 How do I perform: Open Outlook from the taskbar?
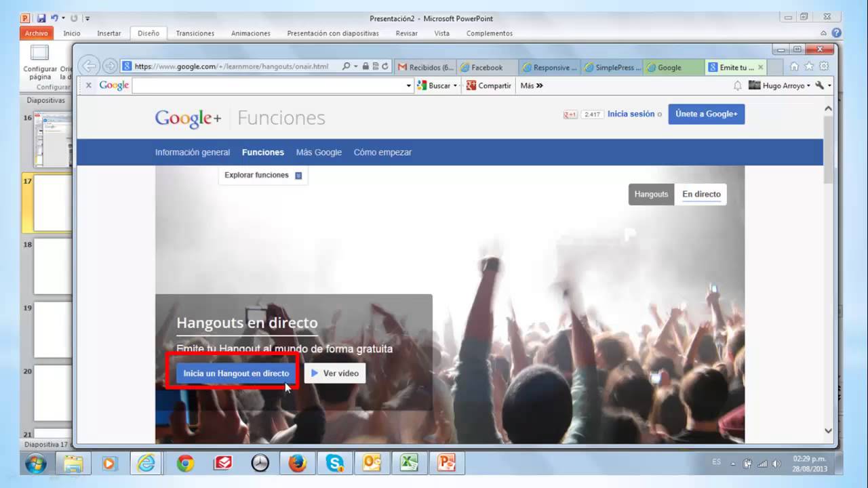click(372, 464)
